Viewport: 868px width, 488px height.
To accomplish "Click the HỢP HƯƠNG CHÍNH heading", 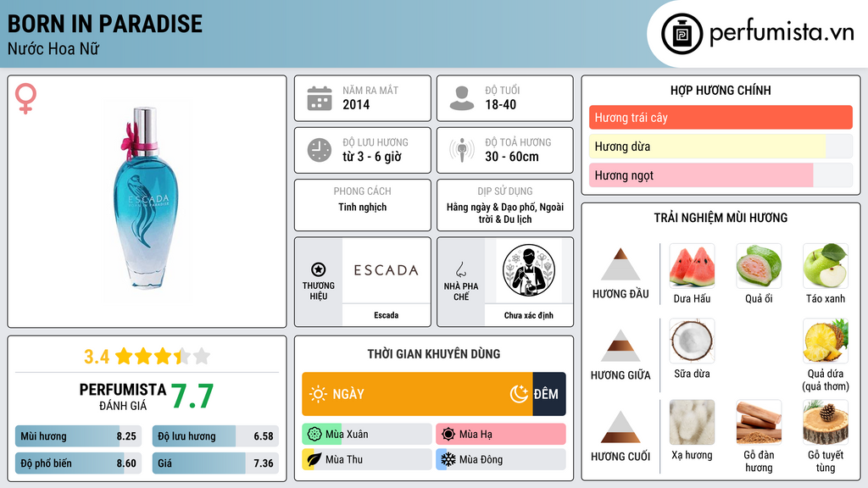I will (721, 90).
